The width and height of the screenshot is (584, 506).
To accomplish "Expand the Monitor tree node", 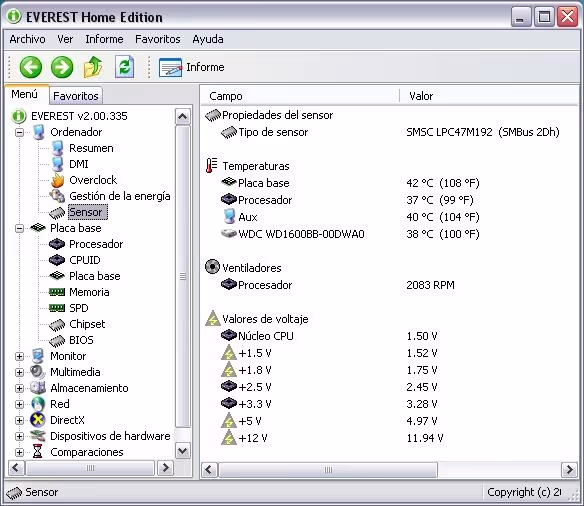I will point(19,356).
